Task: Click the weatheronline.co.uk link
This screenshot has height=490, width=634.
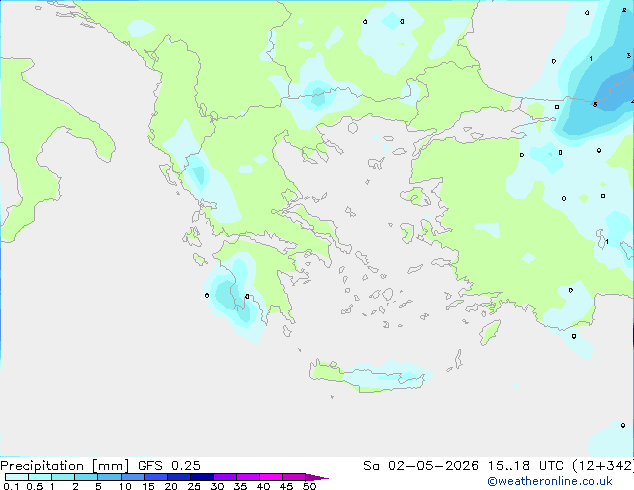Action: click(550, 481)
